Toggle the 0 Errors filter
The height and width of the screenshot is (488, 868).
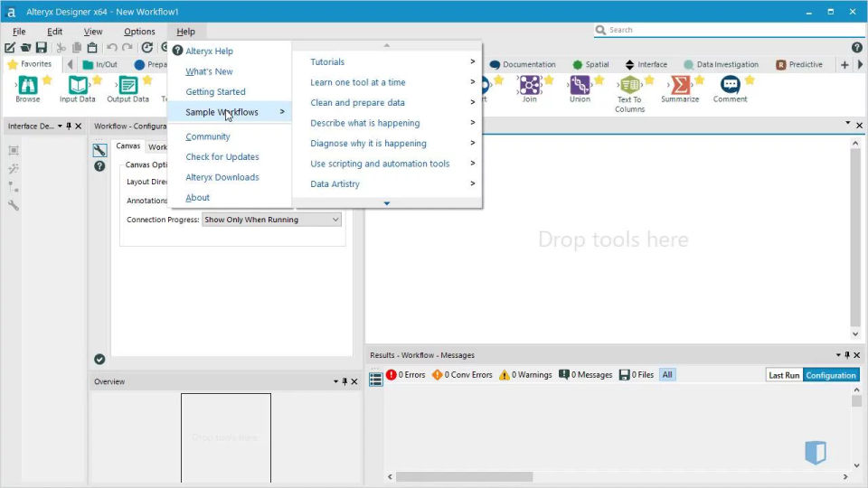tap(406, 374)
